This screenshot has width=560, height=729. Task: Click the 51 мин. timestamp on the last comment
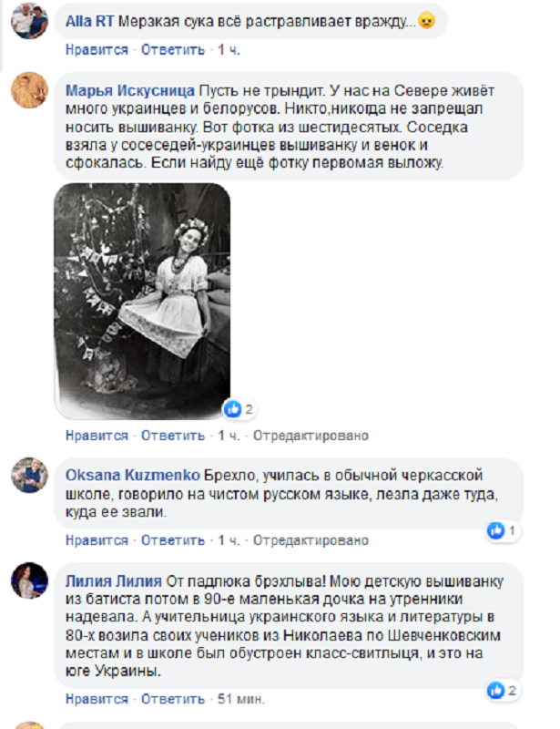[x=241, y=699]
